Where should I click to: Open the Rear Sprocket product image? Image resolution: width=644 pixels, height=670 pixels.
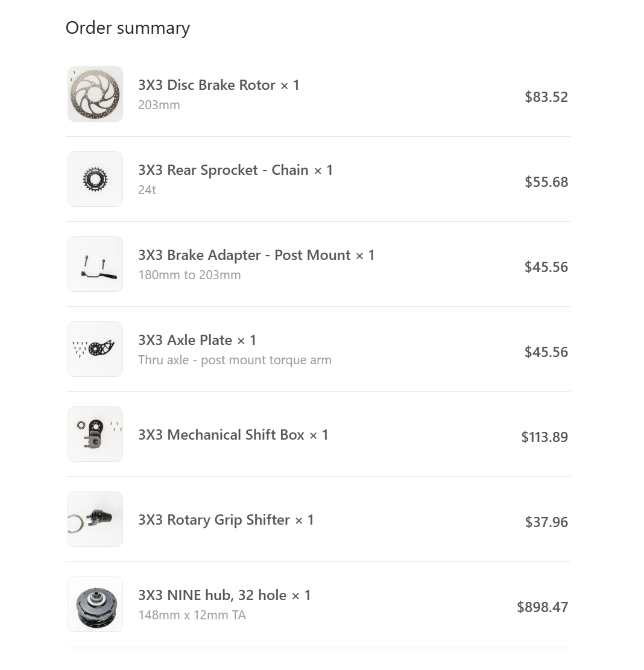95,179
